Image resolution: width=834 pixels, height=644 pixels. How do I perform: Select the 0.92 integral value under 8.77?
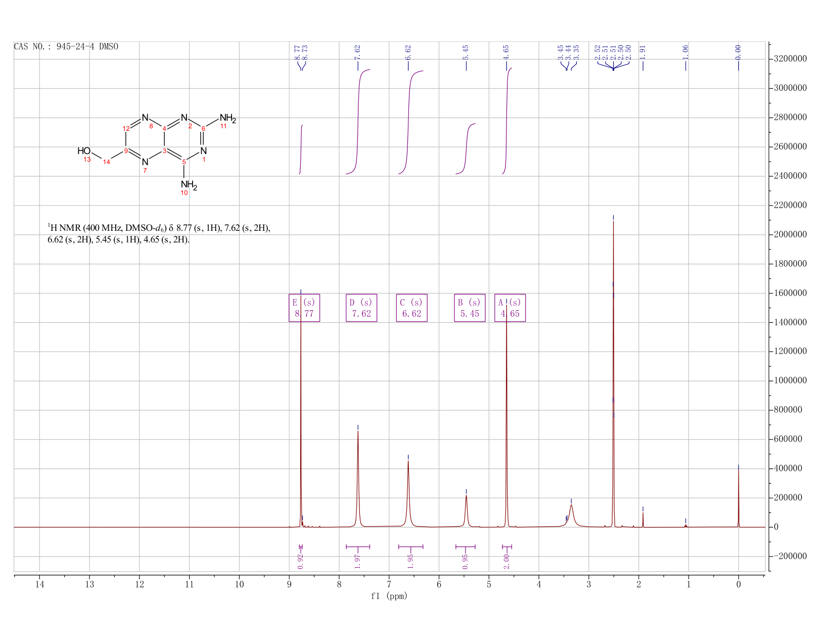pyautogui.click(x=300, y=561)
